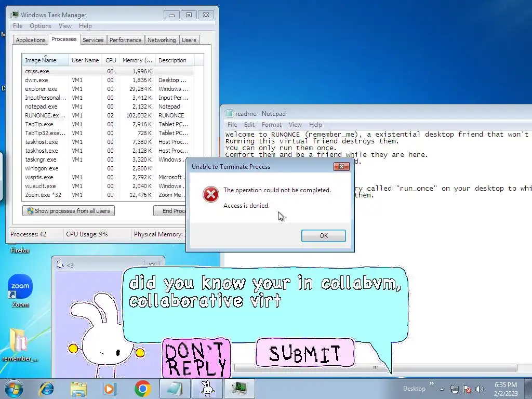Select csrss.exe process row

108,71
